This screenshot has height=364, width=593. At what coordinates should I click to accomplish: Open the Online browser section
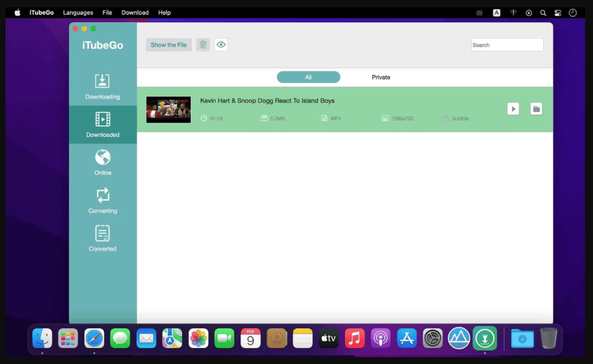click(103, 162)
